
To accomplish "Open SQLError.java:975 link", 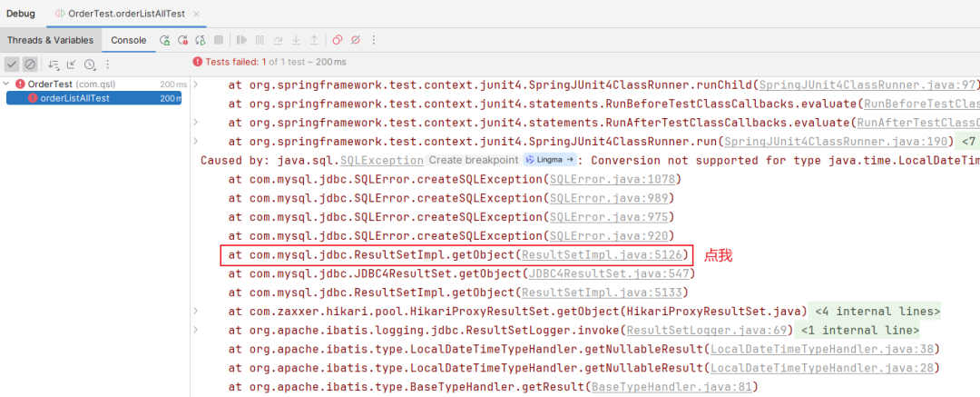I will click(x=608, y=217).
